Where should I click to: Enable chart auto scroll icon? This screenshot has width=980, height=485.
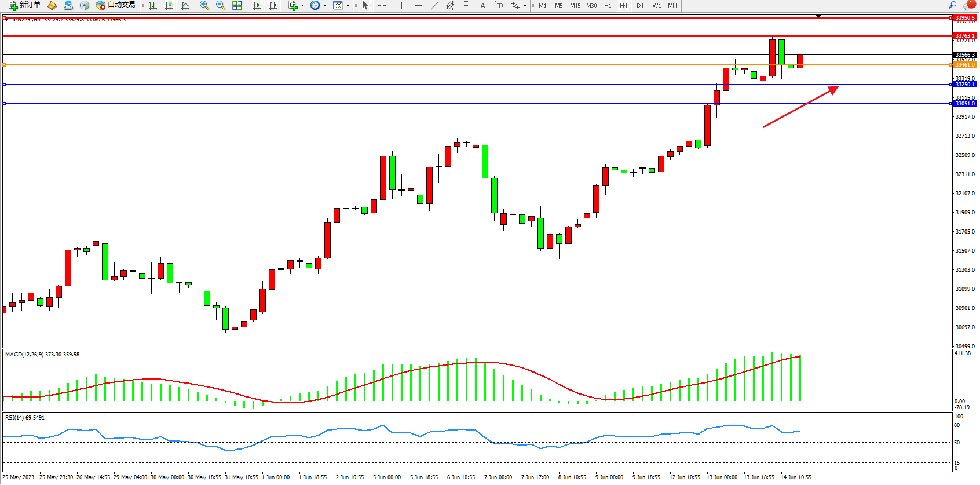coord(257,5)
